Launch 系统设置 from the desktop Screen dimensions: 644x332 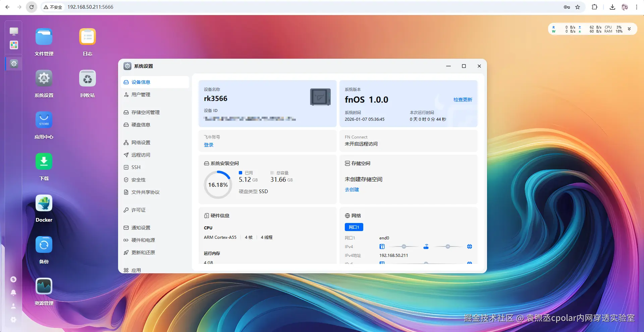tap(44, 78)
